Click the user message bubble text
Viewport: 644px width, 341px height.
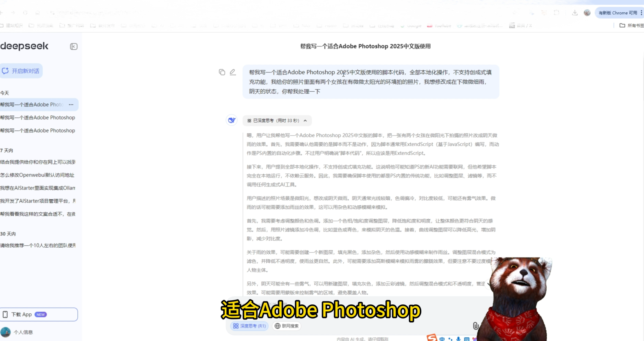[x=371, y=82]
